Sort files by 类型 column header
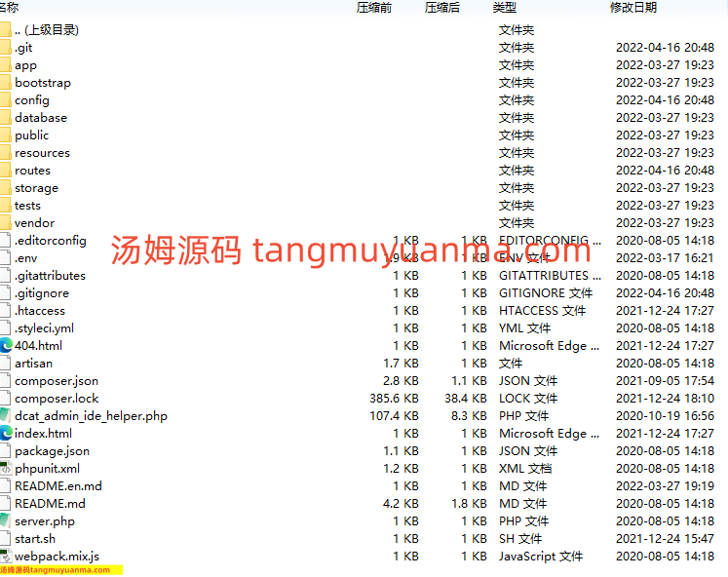 pos(504,8)
